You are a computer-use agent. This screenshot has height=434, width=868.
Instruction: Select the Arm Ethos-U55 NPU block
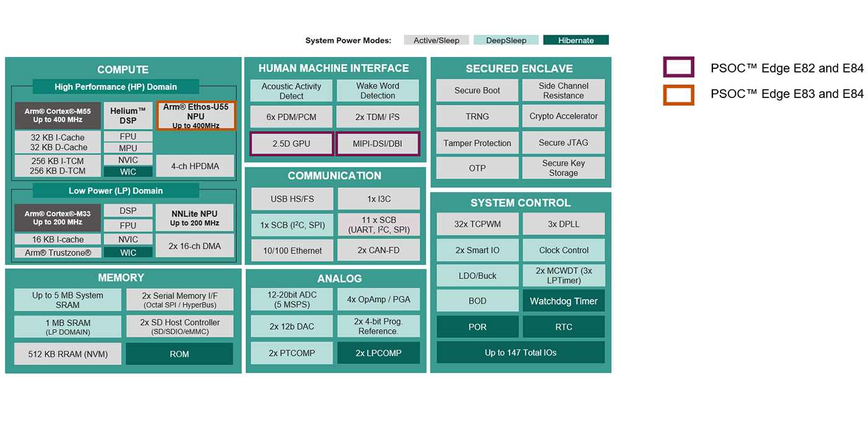click(196, 116)
